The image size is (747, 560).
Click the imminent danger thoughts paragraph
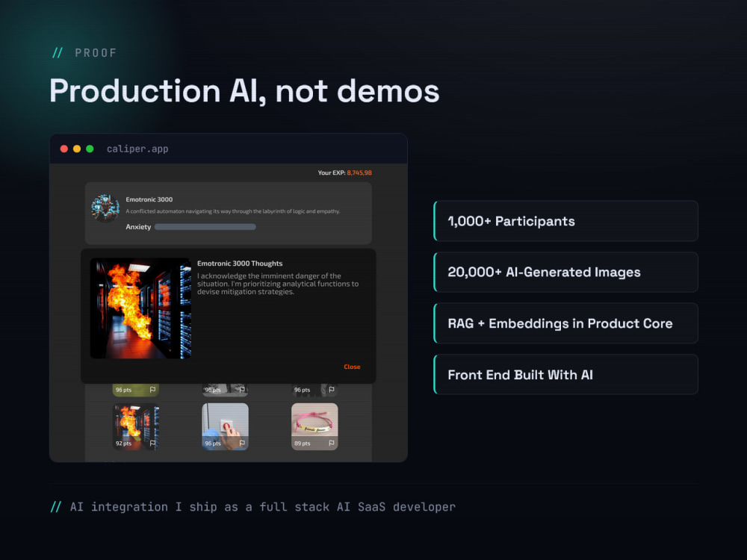pyautogui.click(x=278, y=284)
